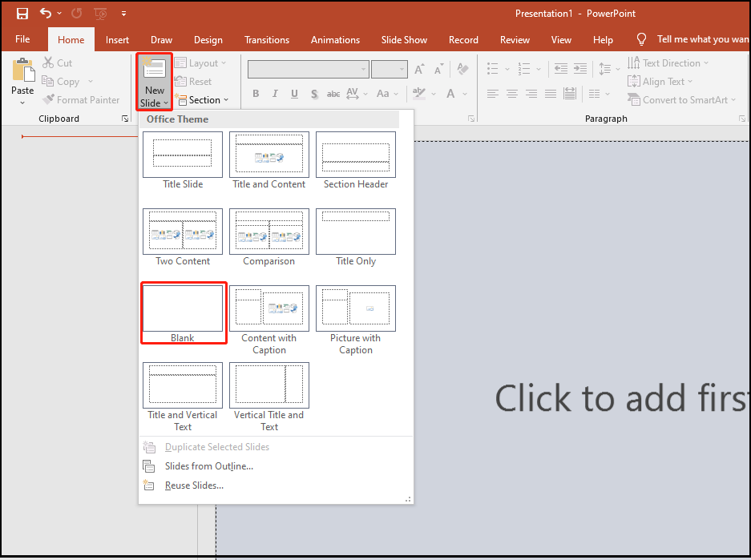751x560 pixels.
Task: Apply strikethrough formatting
Action: (333, 94)
